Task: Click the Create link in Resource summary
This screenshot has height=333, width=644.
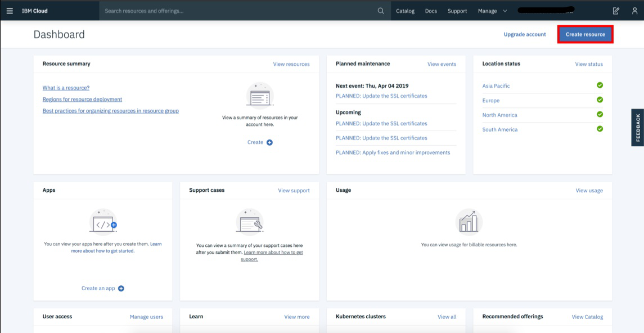Action: click(255, 142)
